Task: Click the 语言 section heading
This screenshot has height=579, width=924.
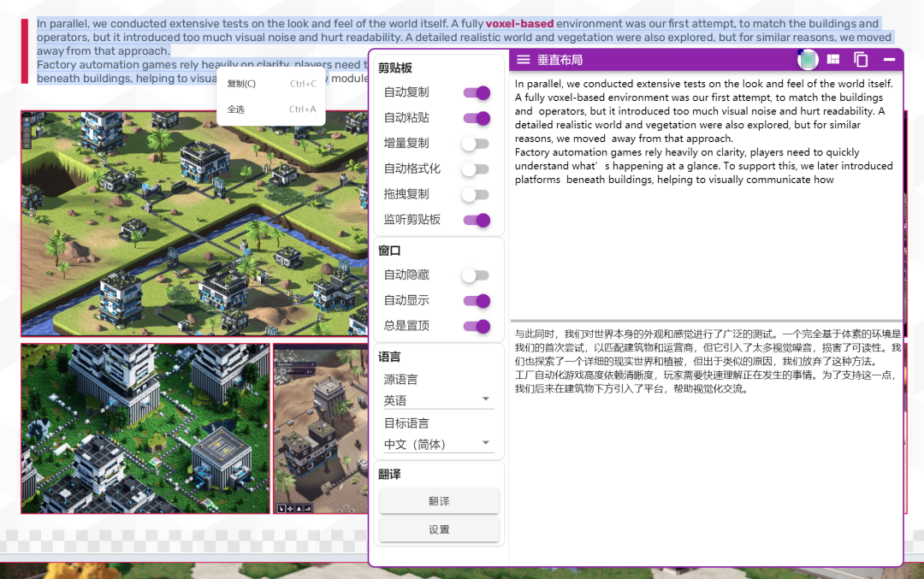Action: point(389,357)
